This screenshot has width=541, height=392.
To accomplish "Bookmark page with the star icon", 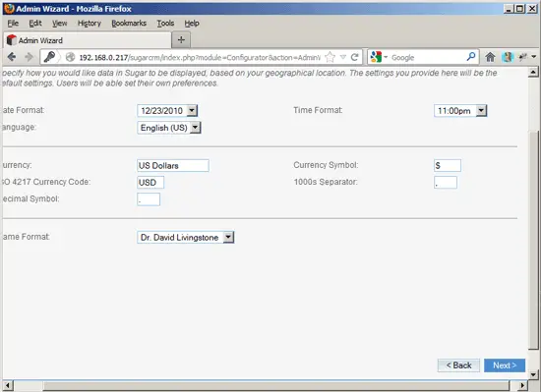I will (330, 57).
